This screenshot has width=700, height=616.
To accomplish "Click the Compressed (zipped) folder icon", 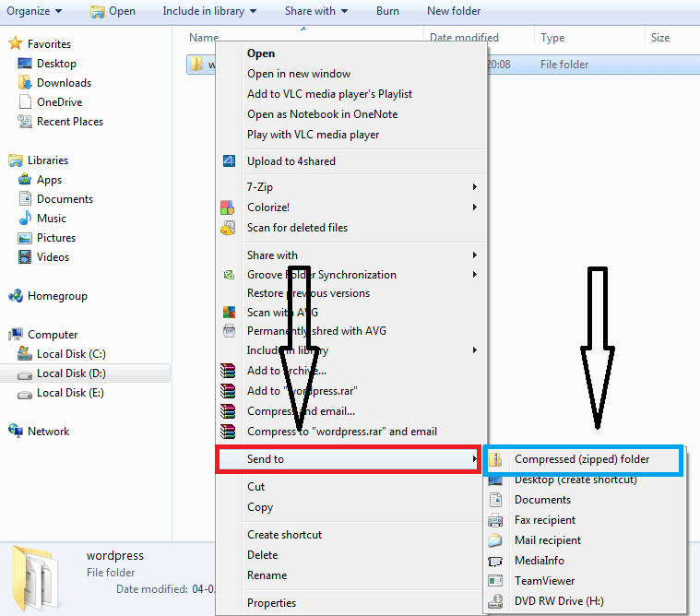I will point(495,459).
